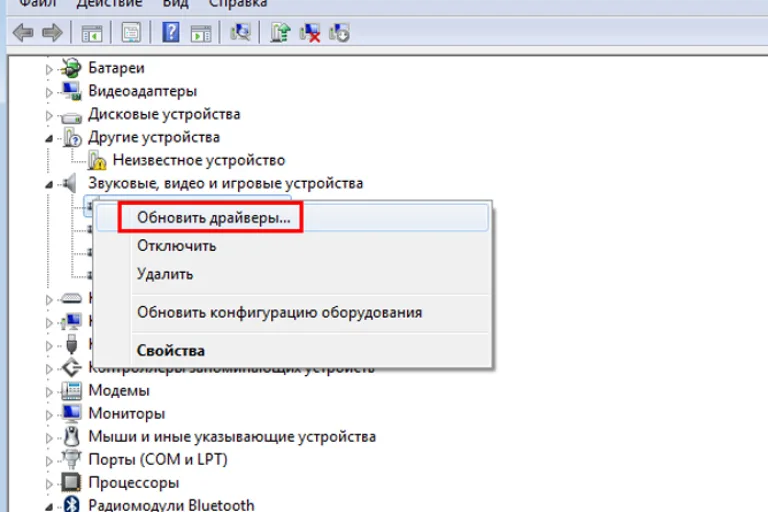Open the properties sheet toolbar icon

tap(131, 33)
